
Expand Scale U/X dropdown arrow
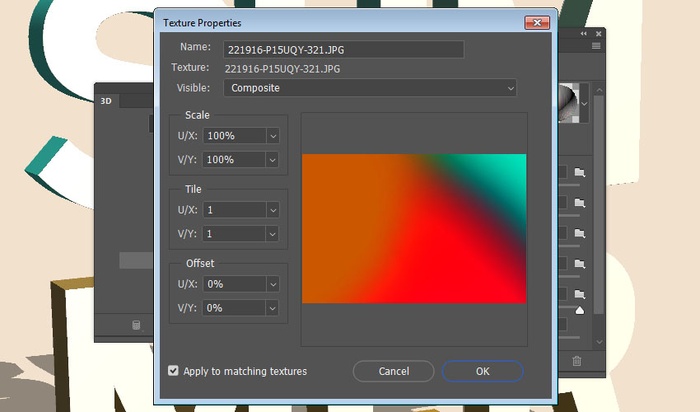pyautogui.click(x=273, y=136)
